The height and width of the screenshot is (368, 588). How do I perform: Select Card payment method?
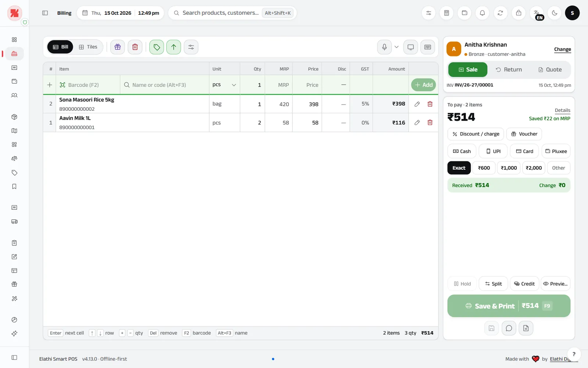click(x=524, y=151)
